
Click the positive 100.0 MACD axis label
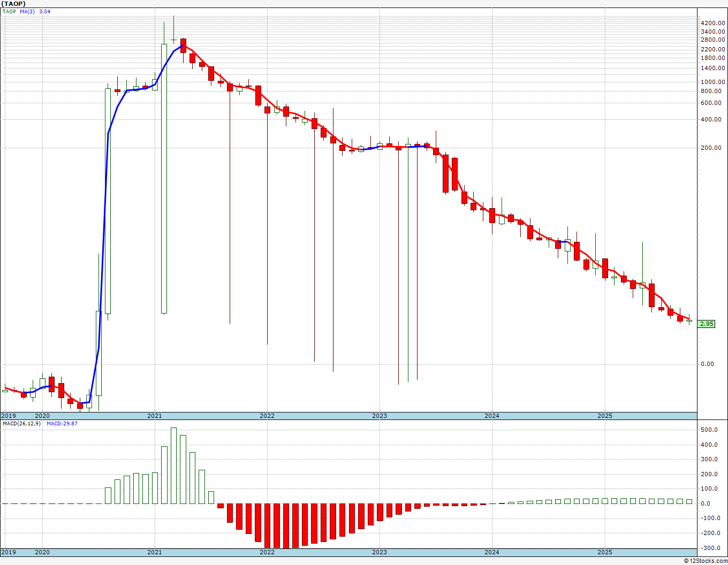tap(709, 489)
